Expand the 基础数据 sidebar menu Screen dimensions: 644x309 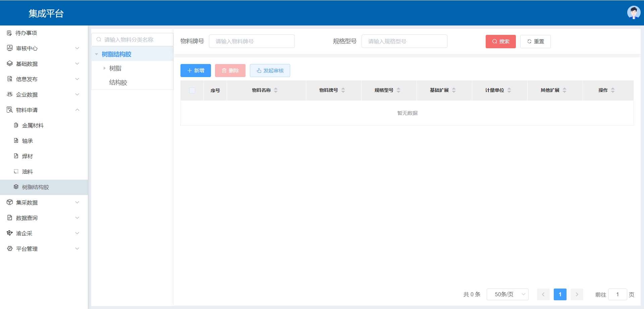(x=77, y=64)
